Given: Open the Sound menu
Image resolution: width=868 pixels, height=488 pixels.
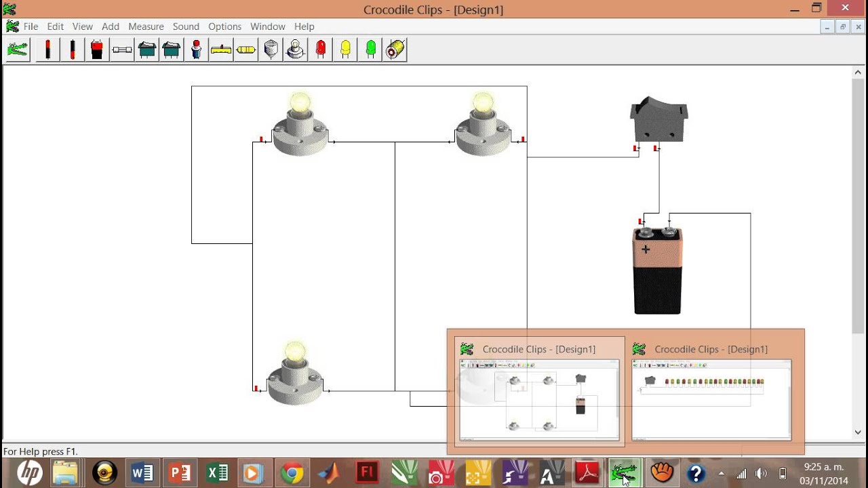Looking at the screenshot, I should coord(186,26).
